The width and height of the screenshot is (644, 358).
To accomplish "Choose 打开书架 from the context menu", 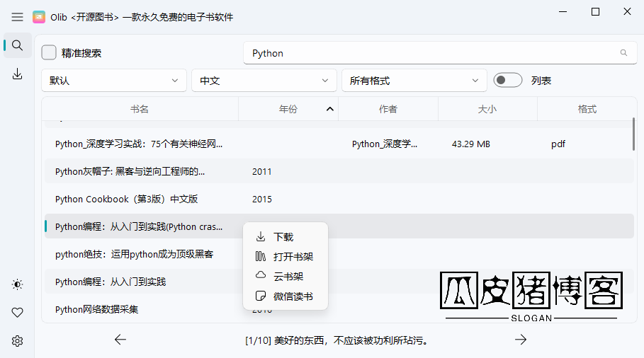I will (x=286, y=257).
